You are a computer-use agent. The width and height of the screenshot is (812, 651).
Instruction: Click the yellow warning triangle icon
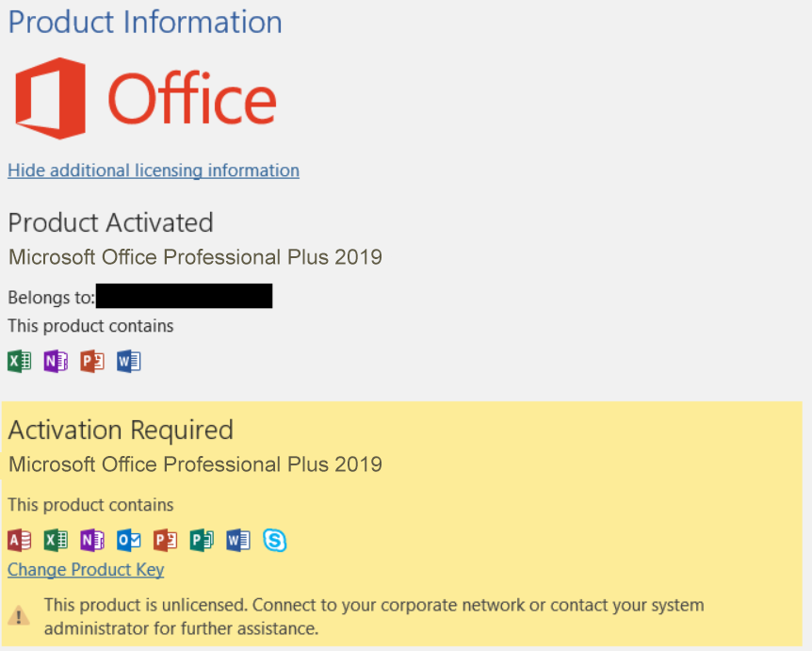click(x=20, y=616)
